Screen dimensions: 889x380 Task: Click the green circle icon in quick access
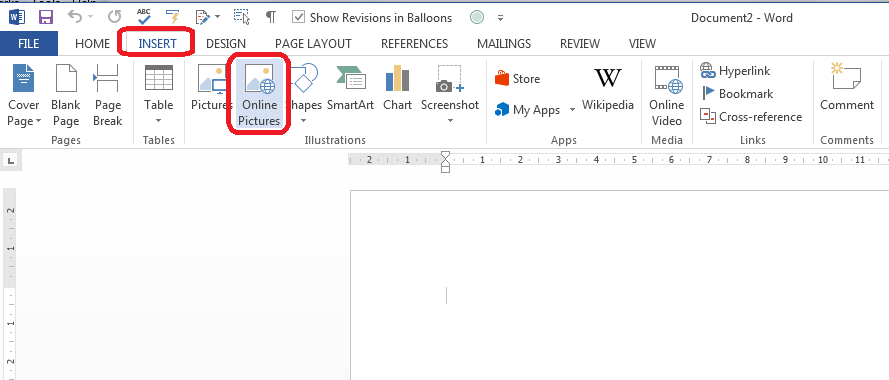(x=477, y=18)
